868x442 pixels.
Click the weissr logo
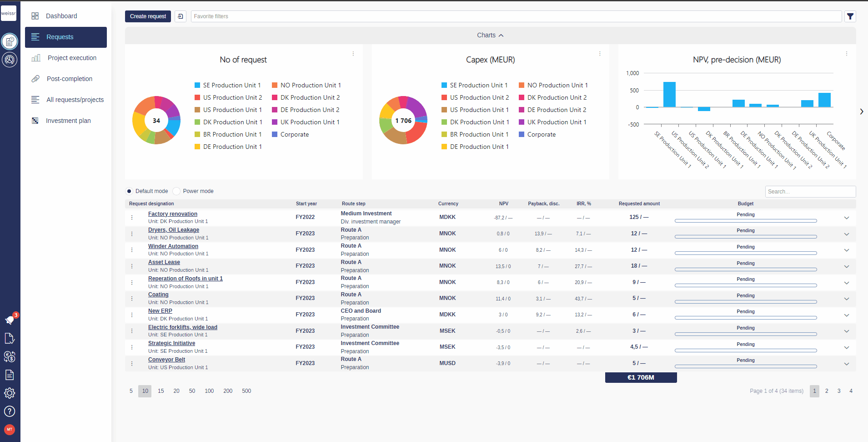[9, 13]
